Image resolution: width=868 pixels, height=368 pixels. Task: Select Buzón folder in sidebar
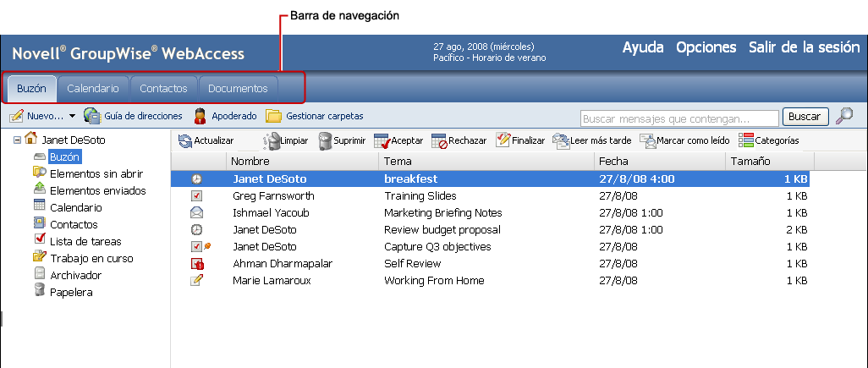(65, 157)
